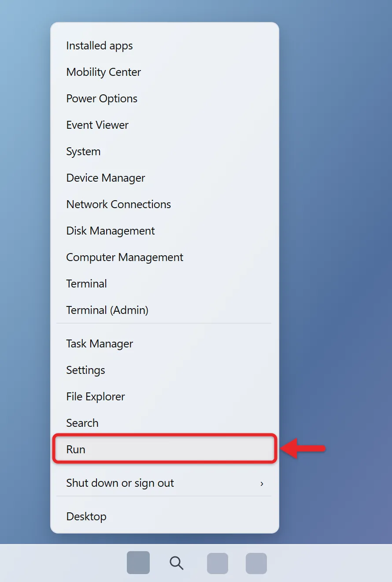
Task: Open Terminal (Admin) entry
Action: coord(165,310)
